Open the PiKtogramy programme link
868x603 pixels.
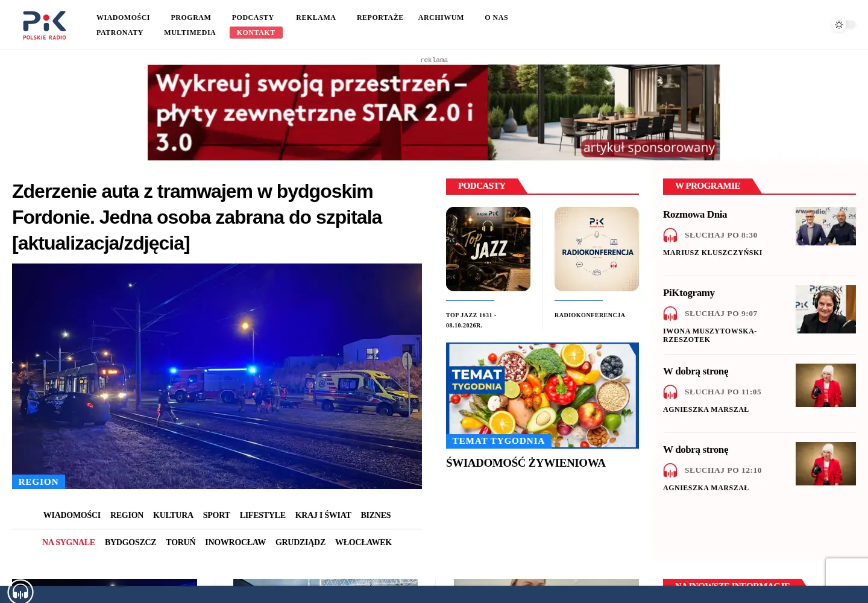689,293
